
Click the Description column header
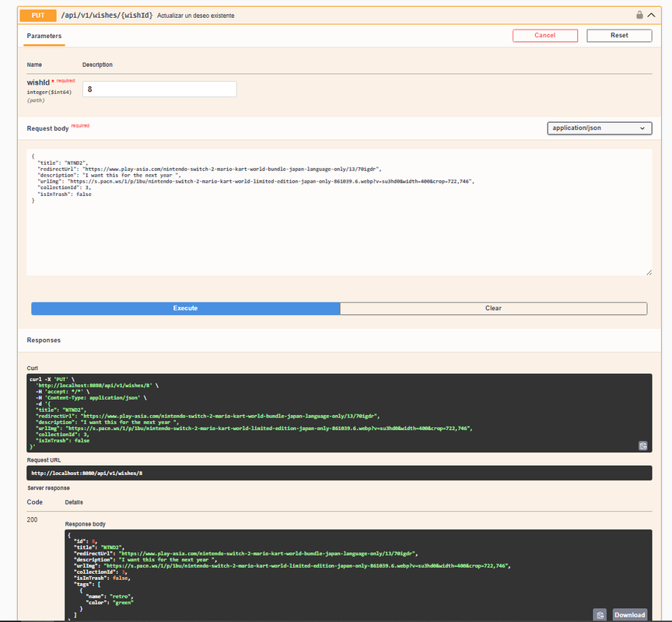point(97,65)
